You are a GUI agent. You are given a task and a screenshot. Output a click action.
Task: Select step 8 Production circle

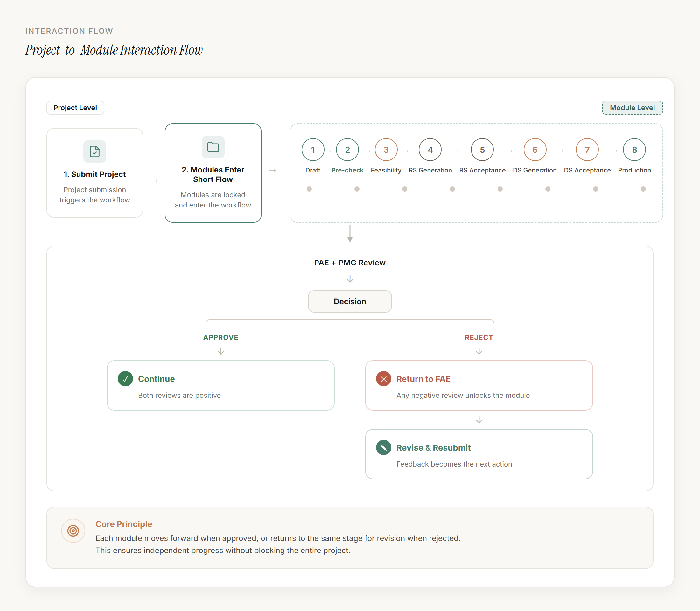click(634, 150)
